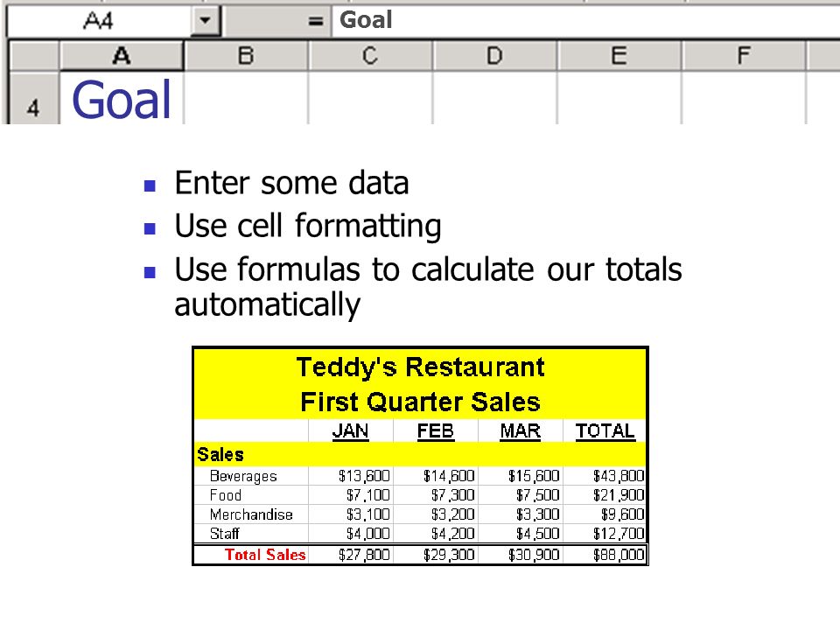Select column D header
The height and width of the screenshot is (630, 840).
pyautogui.click(x=494, y=56)
